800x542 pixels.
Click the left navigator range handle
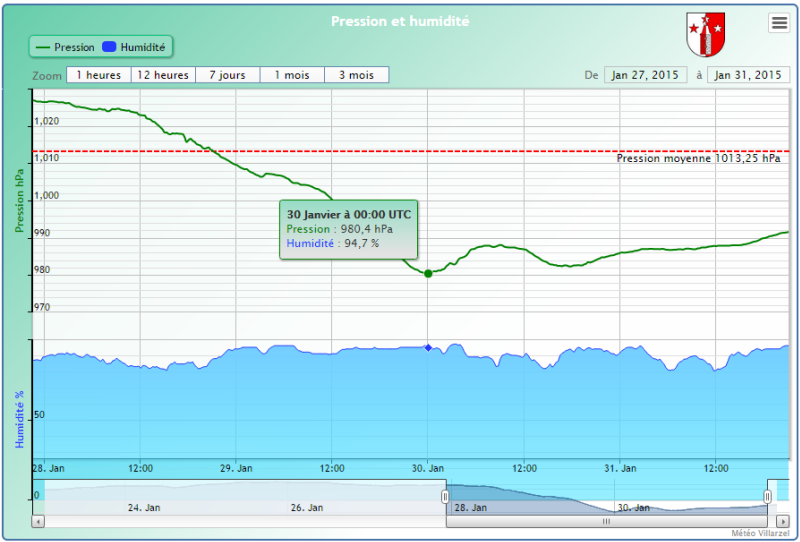[x=446, y=497]
